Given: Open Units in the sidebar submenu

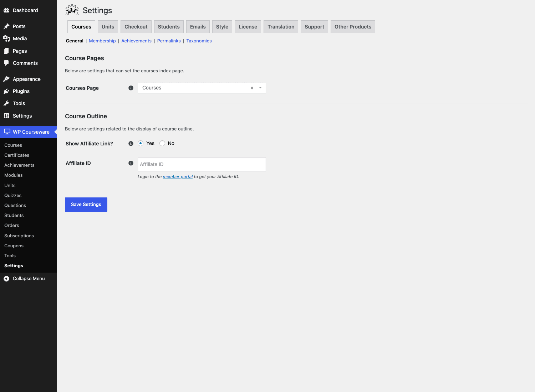Looking at the screenshot, I should [x=10, y=186].
